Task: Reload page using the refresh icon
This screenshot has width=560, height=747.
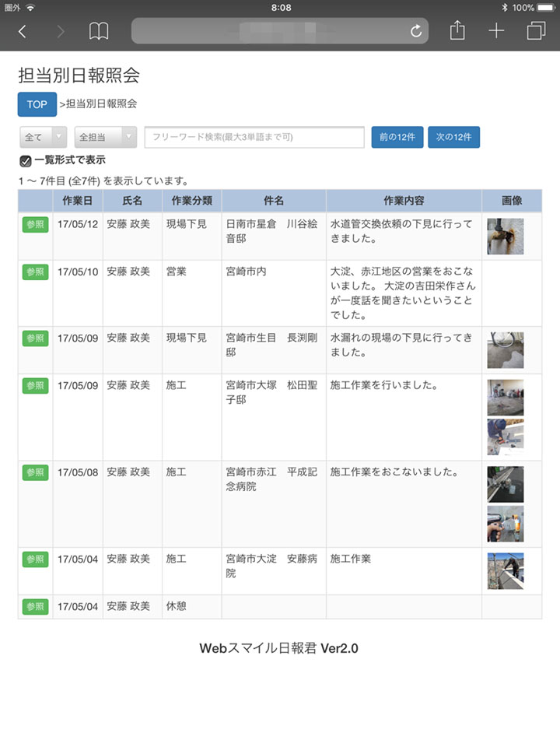Action: click(x=416, y=31)
